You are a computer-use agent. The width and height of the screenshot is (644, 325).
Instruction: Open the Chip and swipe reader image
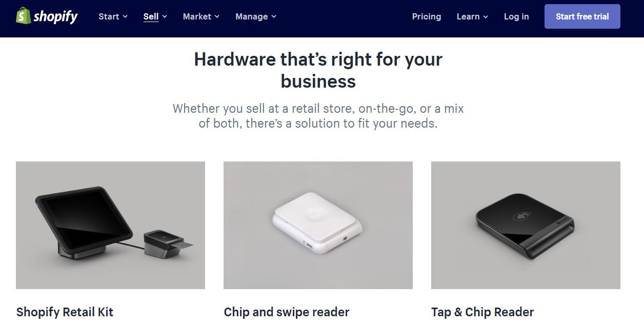(318, 226)
